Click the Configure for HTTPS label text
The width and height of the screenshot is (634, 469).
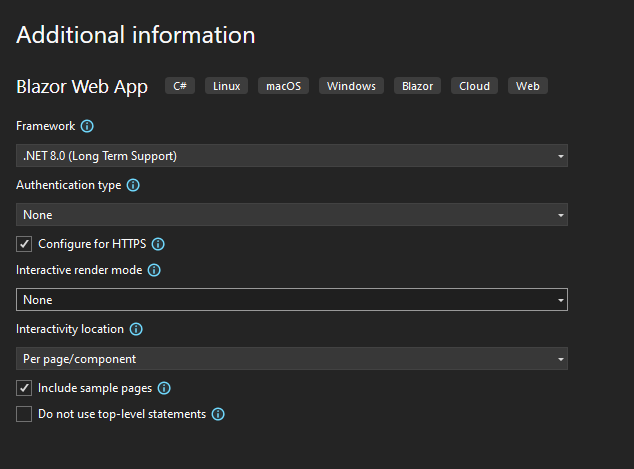tap(92, 244)
